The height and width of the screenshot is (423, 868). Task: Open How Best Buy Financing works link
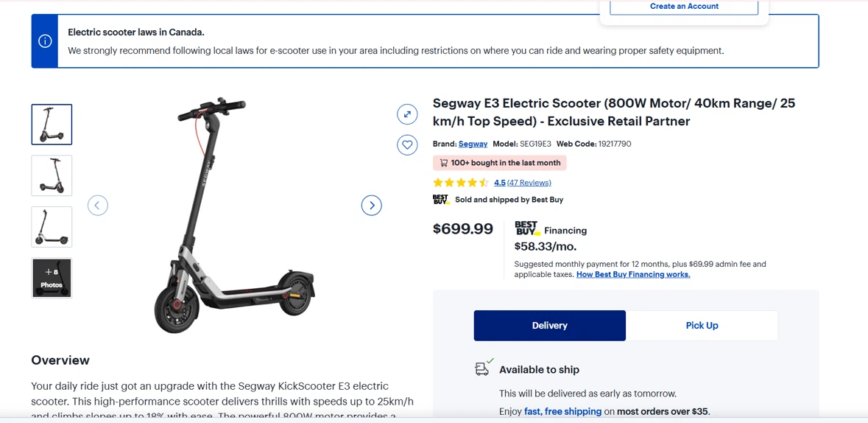(633, 274)
